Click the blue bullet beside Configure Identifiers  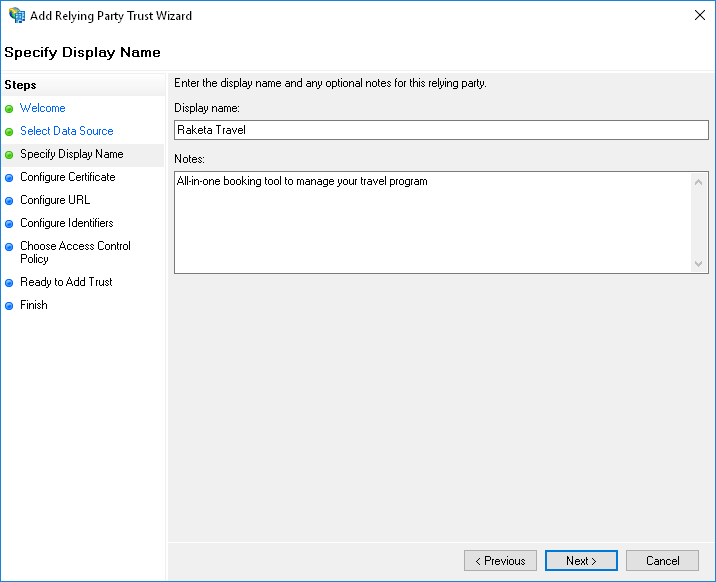coord(9,224)
